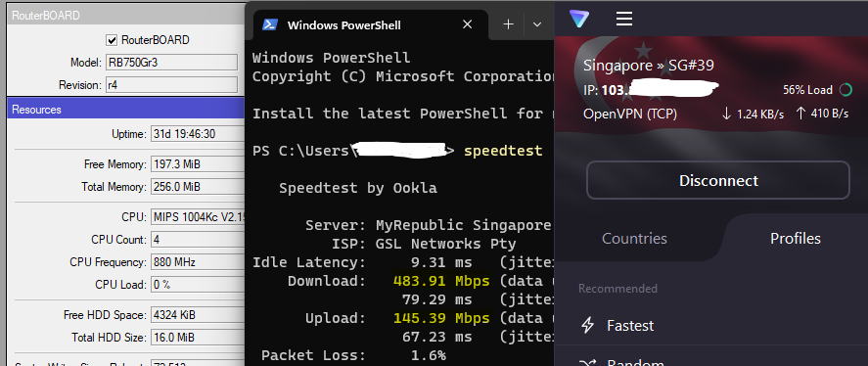This screenshot has height=366, width=868.
Task: Click the speedtest command in PowerShell
Action: (x=503, y=151)
